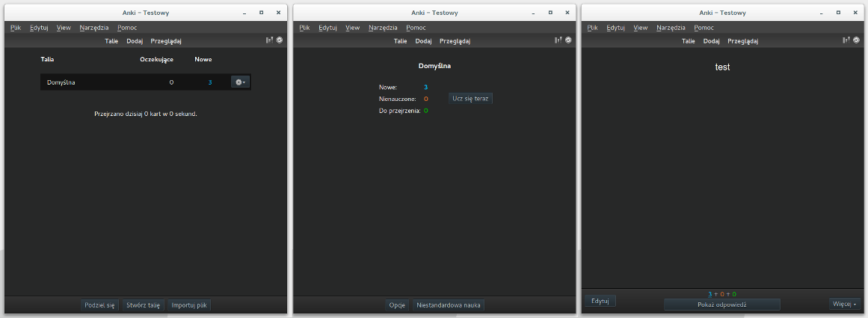Open Pomoc menu in right window
Image resolution: width=868 pixels, height=318 pixels.
[705, 28]
